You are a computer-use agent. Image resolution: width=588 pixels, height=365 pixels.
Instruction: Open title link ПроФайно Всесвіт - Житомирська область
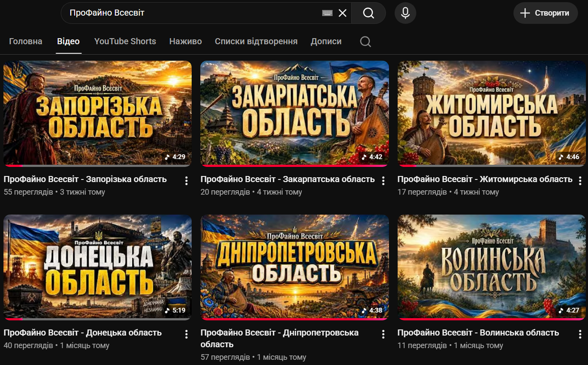click(485, 179)
